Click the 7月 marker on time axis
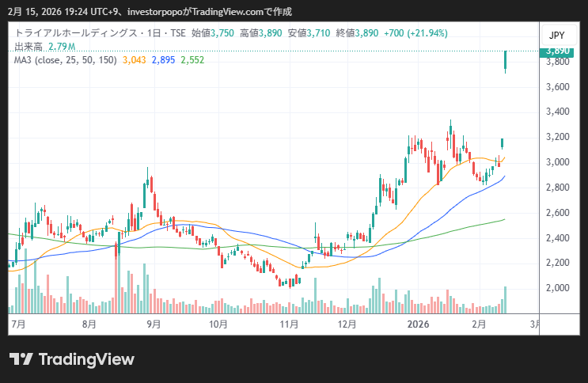Screen dimensions: 588x383 [x=19, y=324]
